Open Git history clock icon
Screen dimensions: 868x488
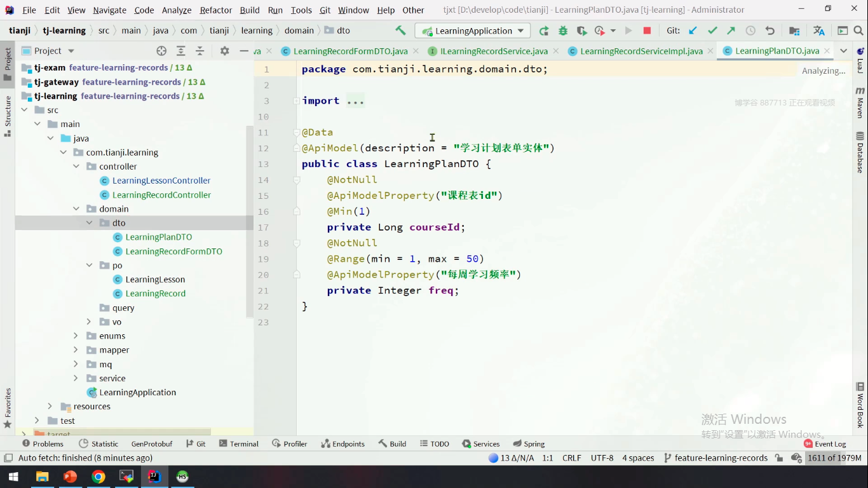click(750, 30)
